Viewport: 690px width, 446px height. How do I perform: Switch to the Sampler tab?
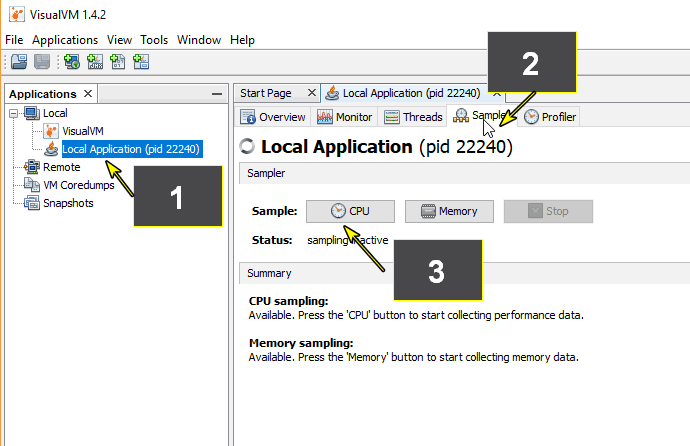481,116
